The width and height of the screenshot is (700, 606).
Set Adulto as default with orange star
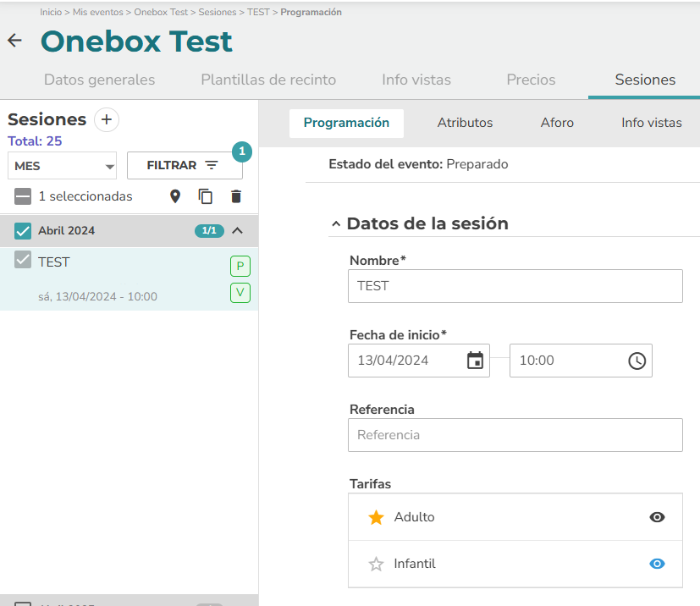[x=376, y=517]
